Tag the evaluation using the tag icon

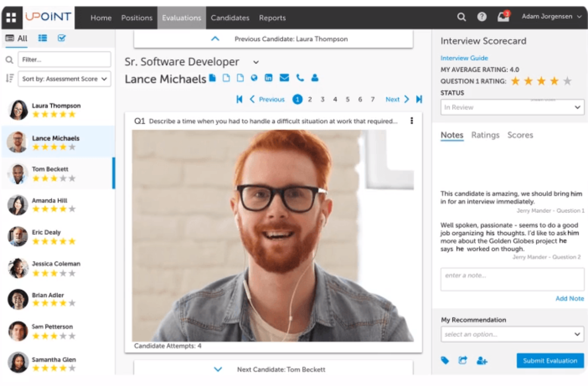pos(445,361)
